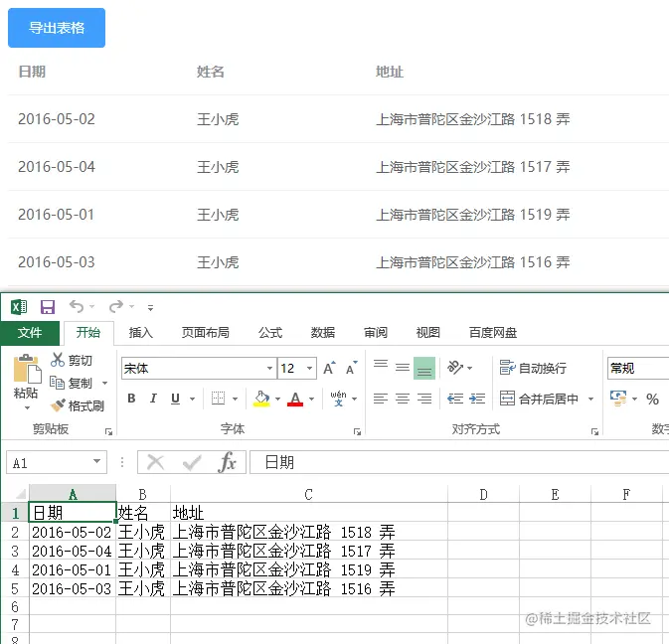
Task: Switch to the 审阅 tab
Action: coord(376,332)
